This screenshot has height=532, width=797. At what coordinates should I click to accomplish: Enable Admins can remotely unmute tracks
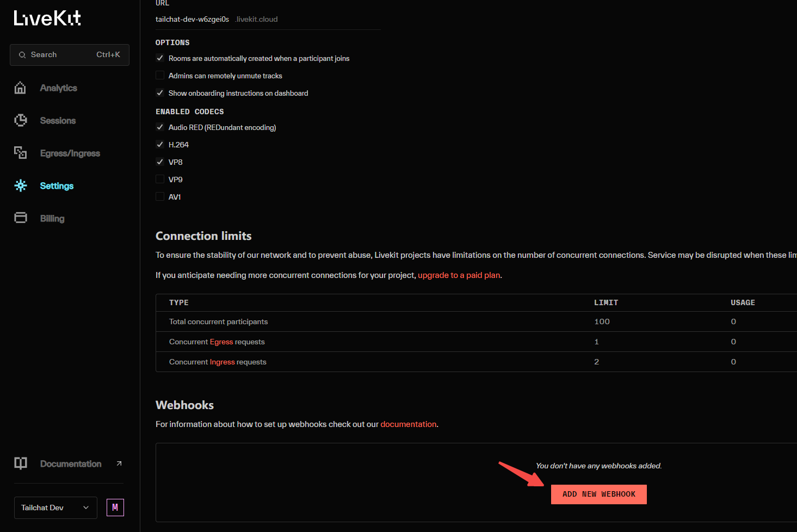160,76
